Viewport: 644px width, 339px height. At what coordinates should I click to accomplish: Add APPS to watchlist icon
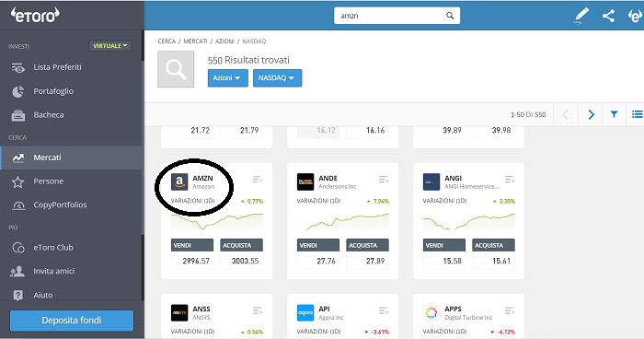coord(510,310)
